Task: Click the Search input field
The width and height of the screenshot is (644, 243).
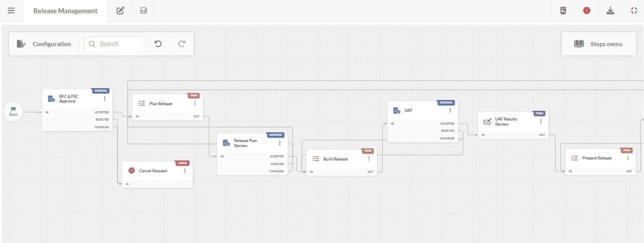Action: pos(113,44)
